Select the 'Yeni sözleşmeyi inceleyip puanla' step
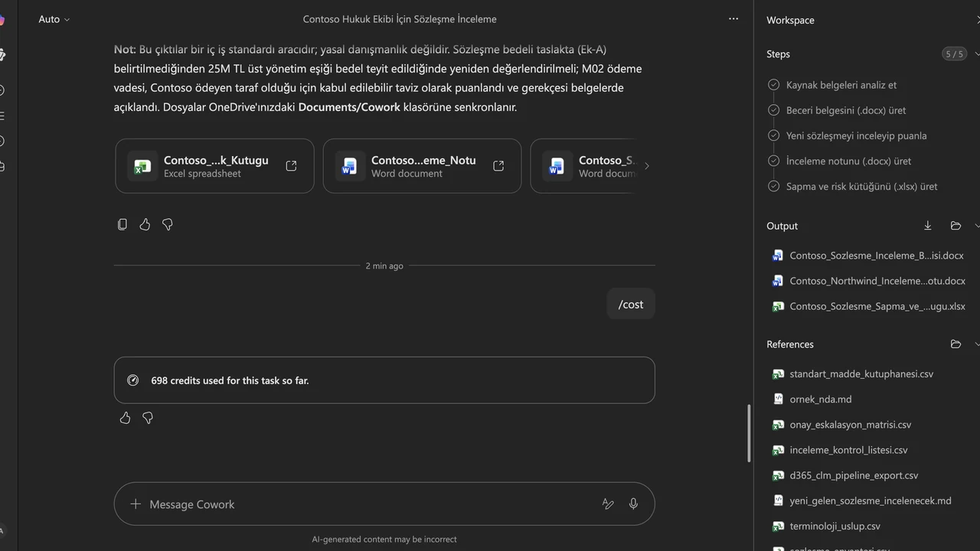The height and width of the screenshot is (551, 980). coord(856,135)
